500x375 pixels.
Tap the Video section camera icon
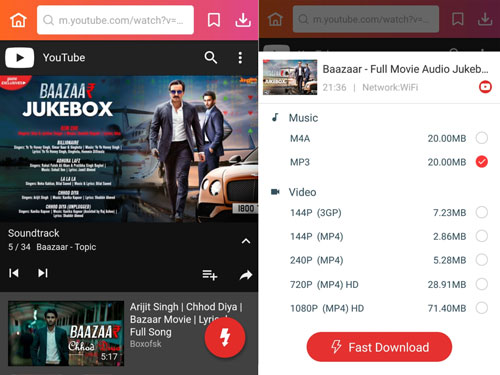275,192
